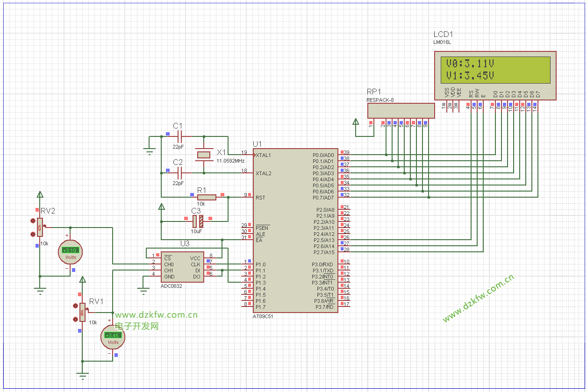Image resolution: width=587 pixels, height=392 pixels.
Task: Click the power terminal arrow beside RP1
Action: click(356, 122)
